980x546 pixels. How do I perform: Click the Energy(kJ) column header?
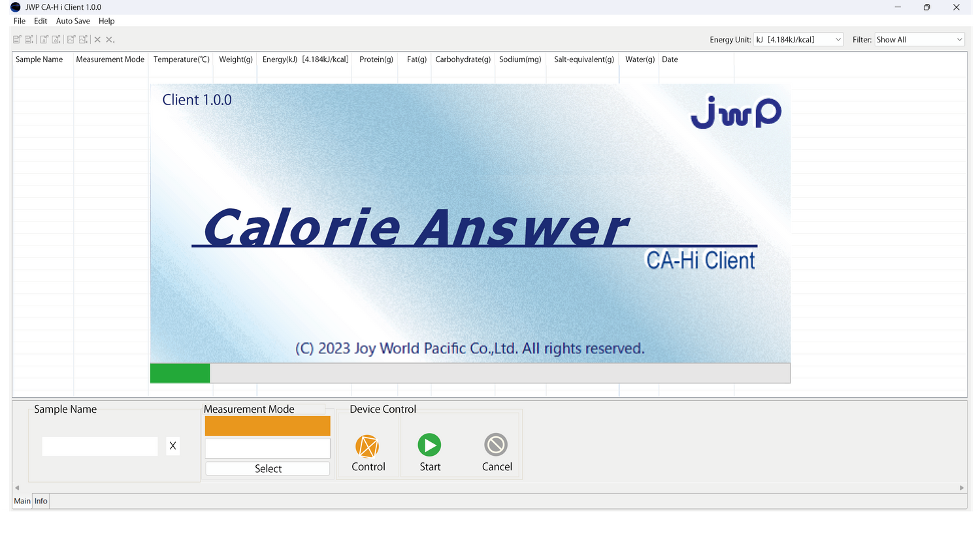(305, 59)
